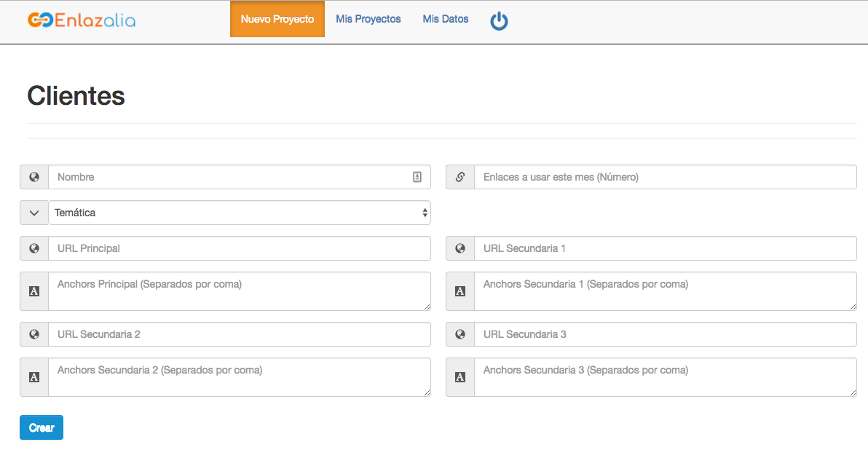Focus the URL Principal field
868x450 pixels.
(239, 248)
